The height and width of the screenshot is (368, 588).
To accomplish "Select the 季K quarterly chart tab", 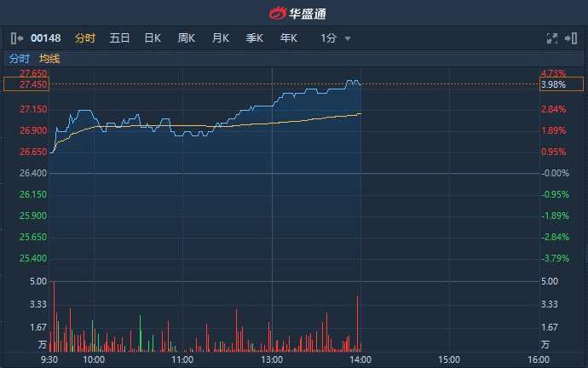I will click(x=255, y=38).
